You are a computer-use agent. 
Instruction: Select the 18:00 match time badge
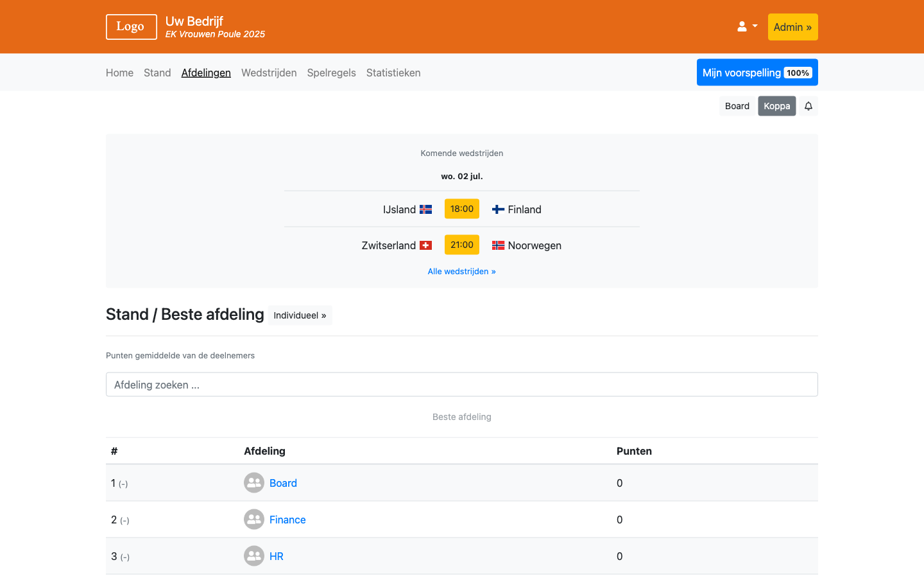(461, 209)
